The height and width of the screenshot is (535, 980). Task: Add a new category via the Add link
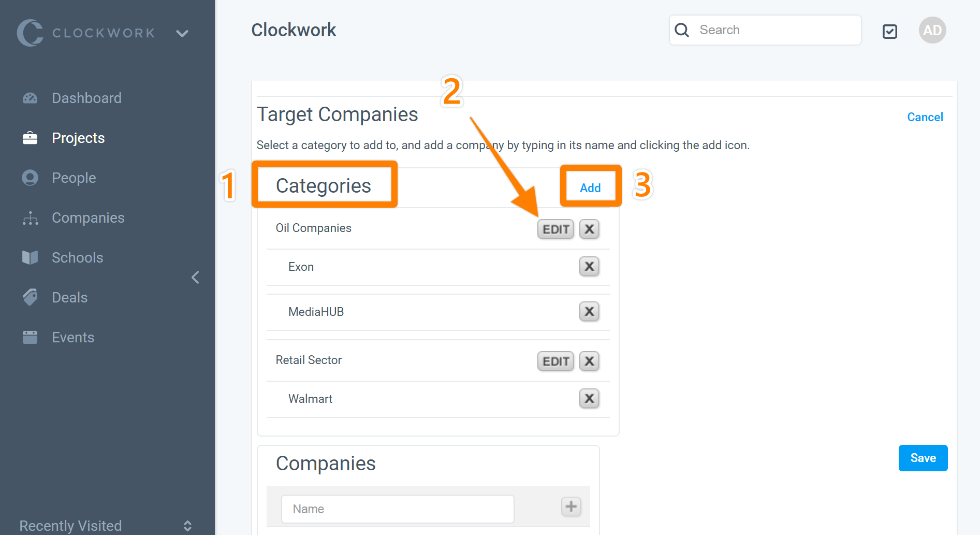pos(590,187)
